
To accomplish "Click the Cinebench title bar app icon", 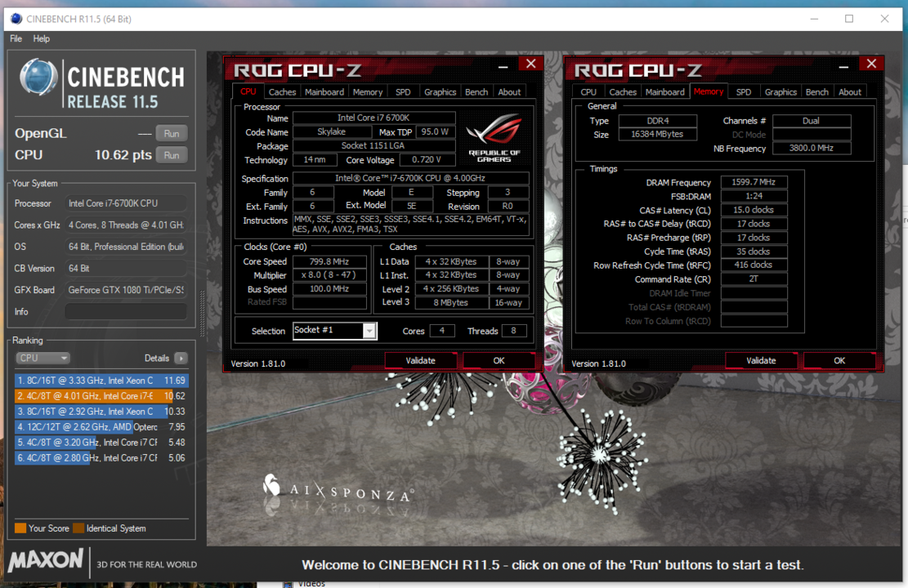I will point(16,19).
